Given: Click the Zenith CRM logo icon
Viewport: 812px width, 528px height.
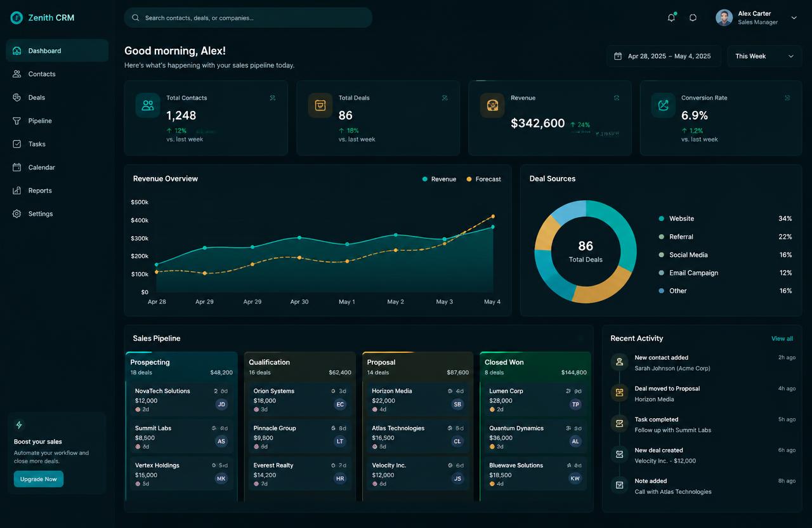Looking at the screenshot, I should click(16, 18).
